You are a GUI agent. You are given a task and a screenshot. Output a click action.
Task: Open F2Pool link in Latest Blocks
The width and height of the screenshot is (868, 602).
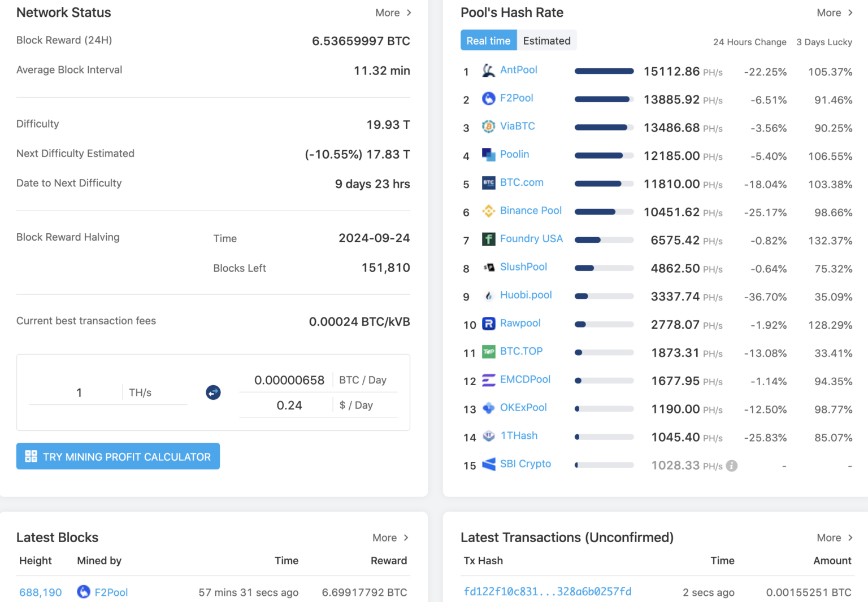tap(111, 592)
